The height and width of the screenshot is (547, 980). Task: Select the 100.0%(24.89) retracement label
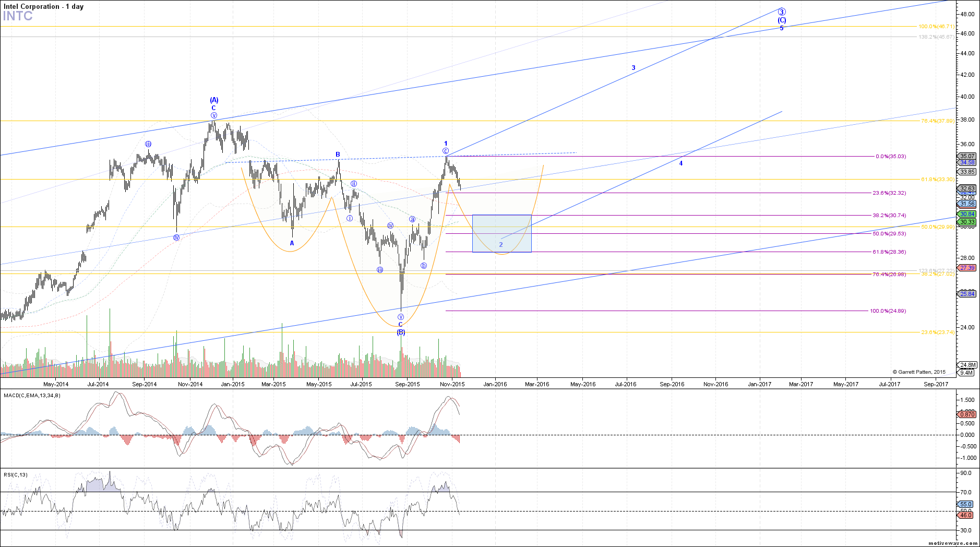click(888, 311)
